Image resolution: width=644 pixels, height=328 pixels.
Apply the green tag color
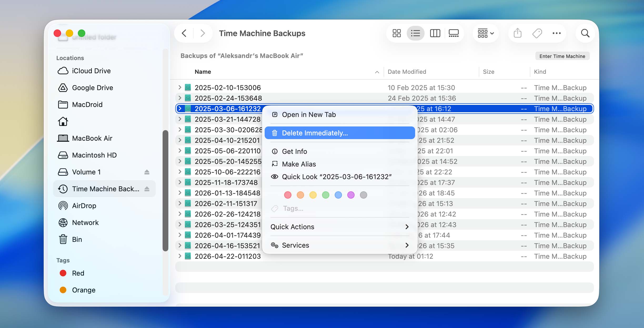(325, 195)
